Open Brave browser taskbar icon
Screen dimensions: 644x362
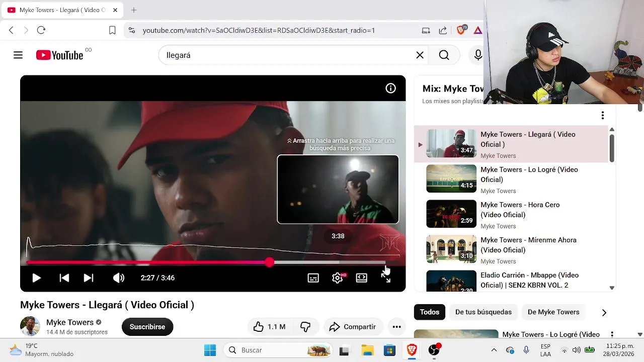412,350
